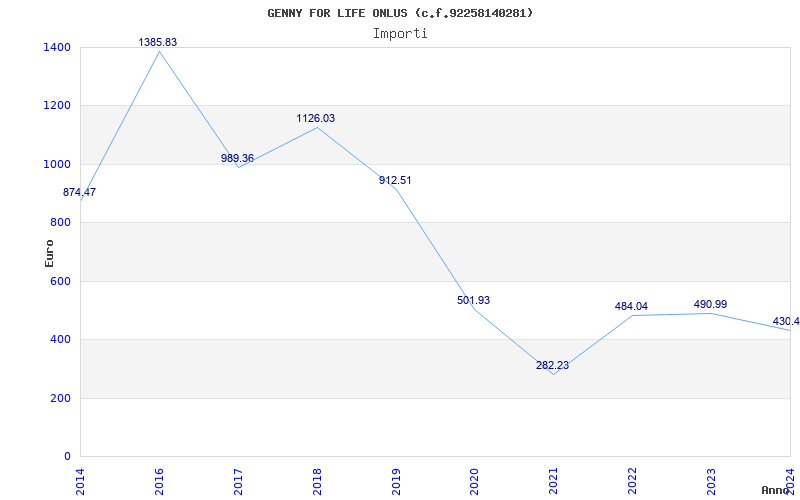Image resolution: width=800 pixels, height=500 pixels.
Task: Click the 800 y-axis tick label
Action: [x=60, y=222]
